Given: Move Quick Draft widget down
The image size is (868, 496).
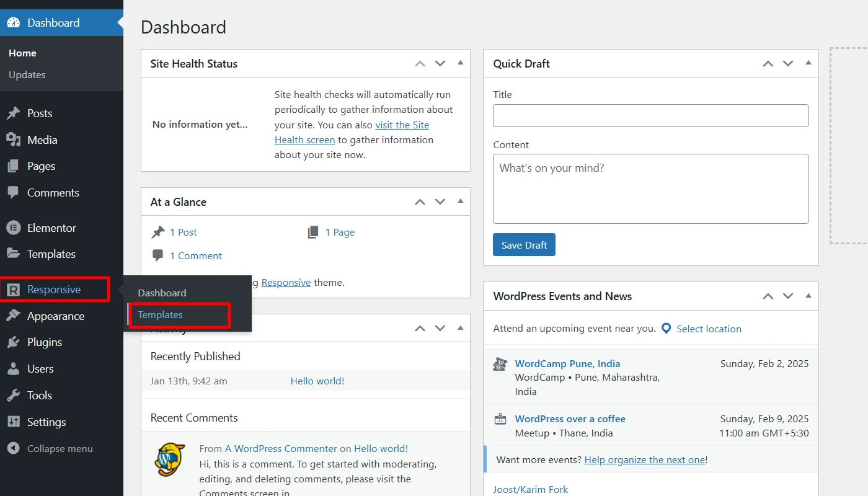Looking at the screenshot, I should click(788, 64).
